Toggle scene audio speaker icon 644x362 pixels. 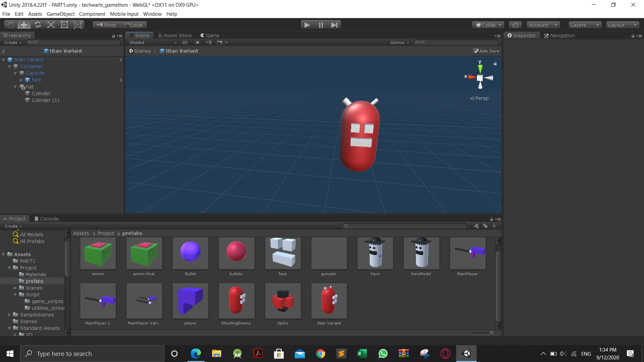pyautogui.click(x=209, y=43)
